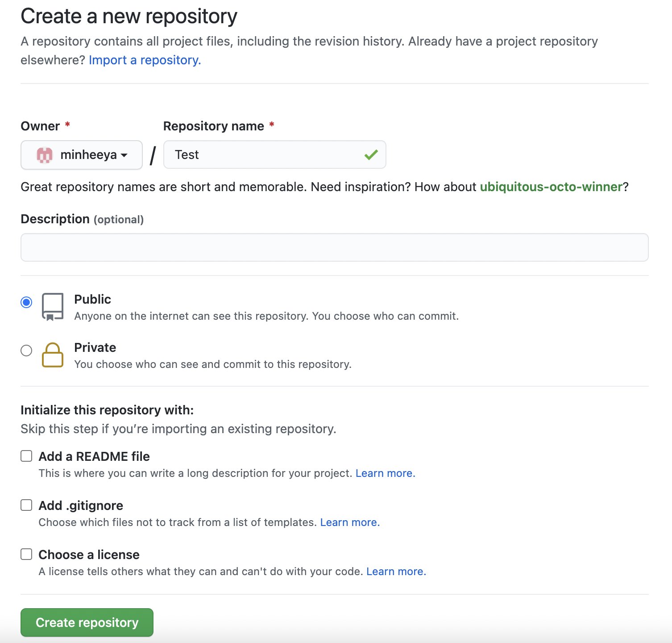The image size is (672, 643).
Task: Click the Add .gitignore label text
Action: [81, 505]
